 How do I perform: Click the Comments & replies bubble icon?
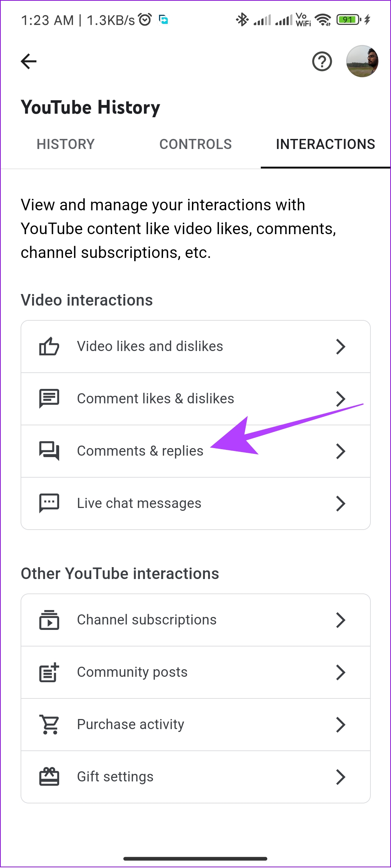(49, 451)
